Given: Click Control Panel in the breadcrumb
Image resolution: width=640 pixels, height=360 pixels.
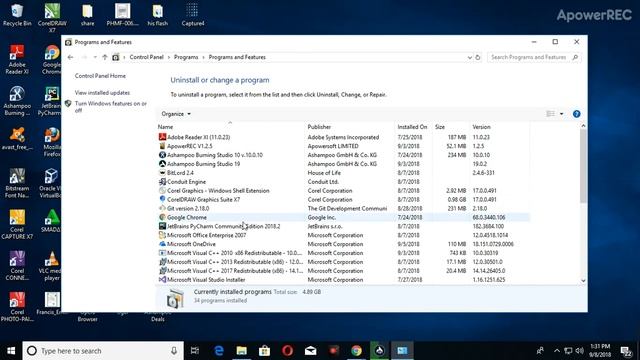Looking at the screenshot, I should point(147,57).
